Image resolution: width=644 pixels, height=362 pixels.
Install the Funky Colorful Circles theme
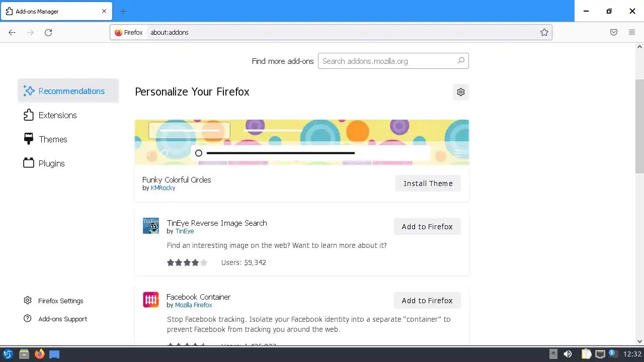tap(428, 184)
